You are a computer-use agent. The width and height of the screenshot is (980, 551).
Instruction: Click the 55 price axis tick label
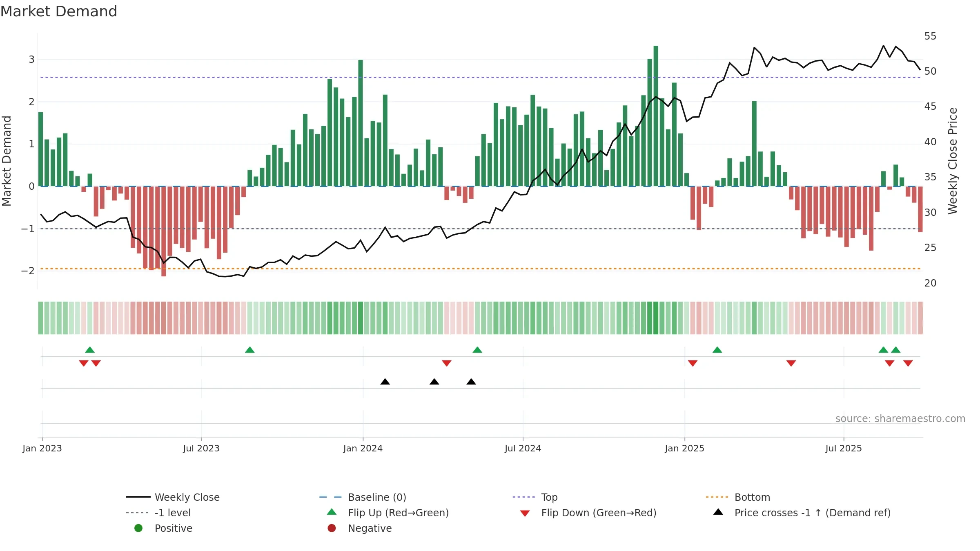point(930,36)
